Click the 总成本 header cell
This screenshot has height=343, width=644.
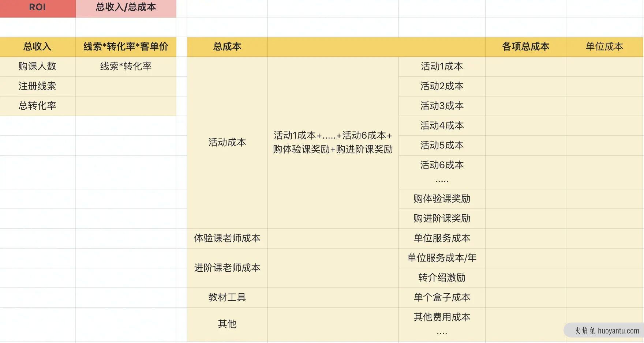pos(227,47)
